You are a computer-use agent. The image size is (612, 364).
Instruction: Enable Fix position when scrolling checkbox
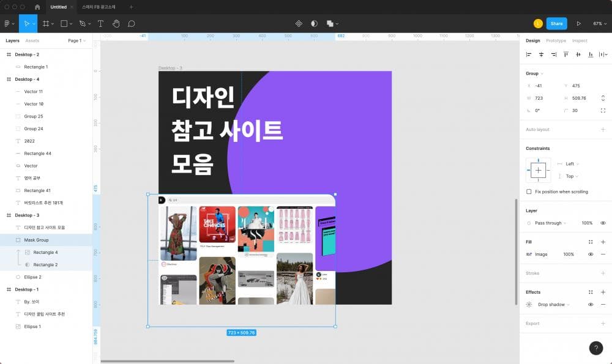(x=529, y=191)
